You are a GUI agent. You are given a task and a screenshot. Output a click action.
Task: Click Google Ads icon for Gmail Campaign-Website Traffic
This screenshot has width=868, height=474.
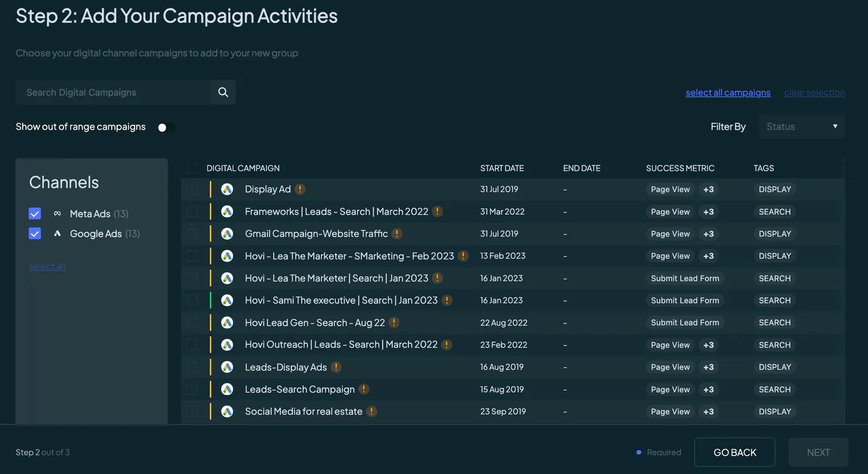227,234
